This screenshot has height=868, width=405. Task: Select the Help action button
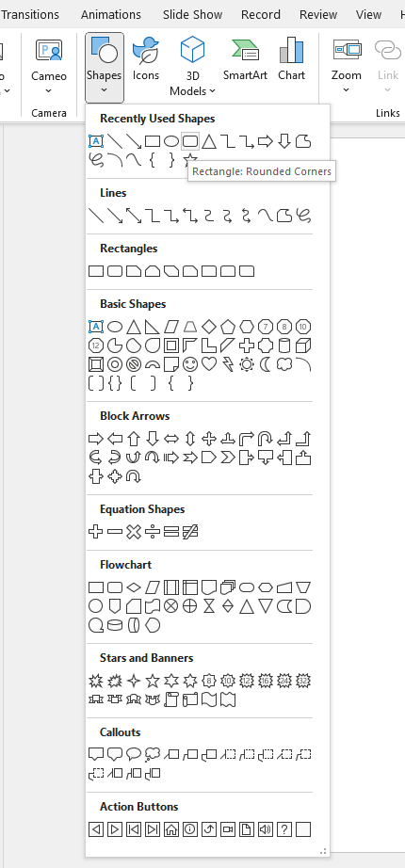(x=284, y=828)
